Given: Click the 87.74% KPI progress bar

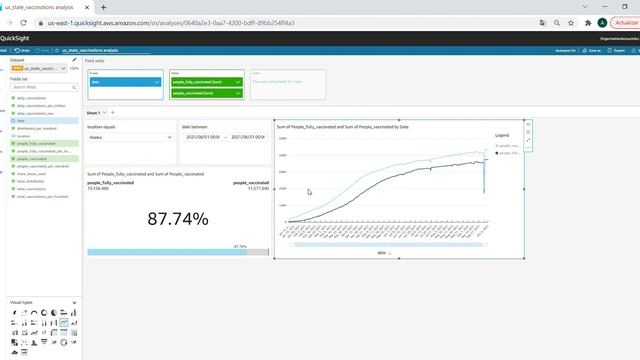Looking at the screenshot, I should 178,252.
